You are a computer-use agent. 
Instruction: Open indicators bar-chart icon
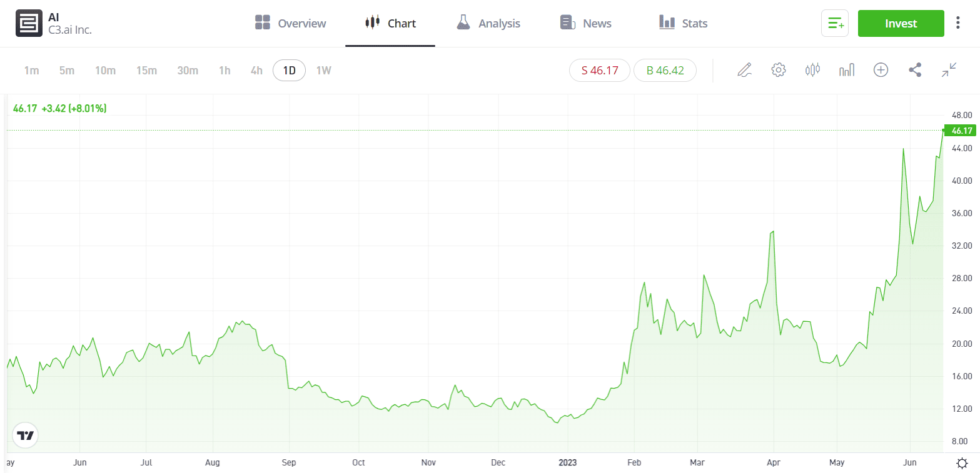[846, 70]
